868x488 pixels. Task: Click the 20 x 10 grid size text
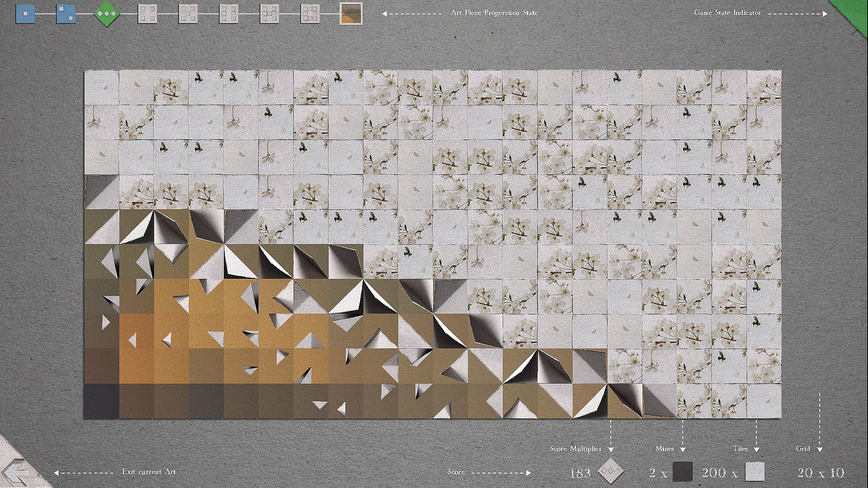point(821,473)
